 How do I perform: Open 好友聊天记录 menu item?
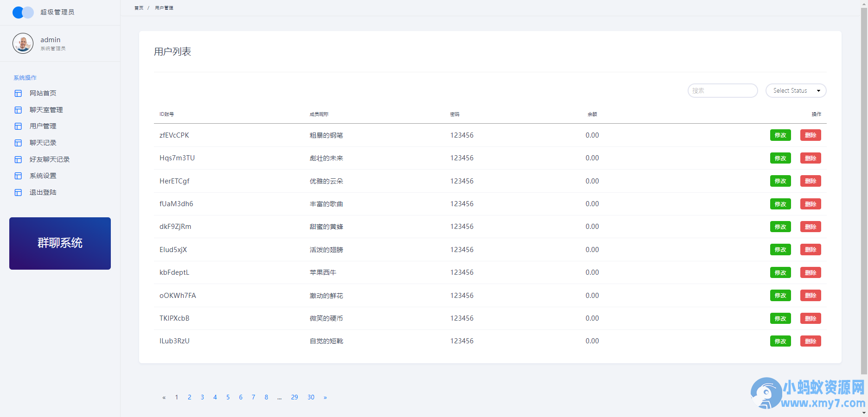[x=50, y=159]
